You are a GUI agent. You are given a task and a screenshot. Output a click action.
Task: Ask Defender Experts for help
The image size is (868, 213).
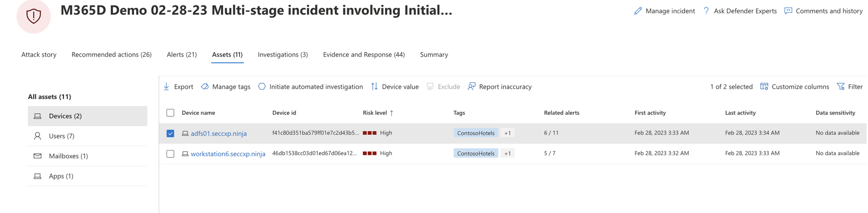(x=740, y=11)
